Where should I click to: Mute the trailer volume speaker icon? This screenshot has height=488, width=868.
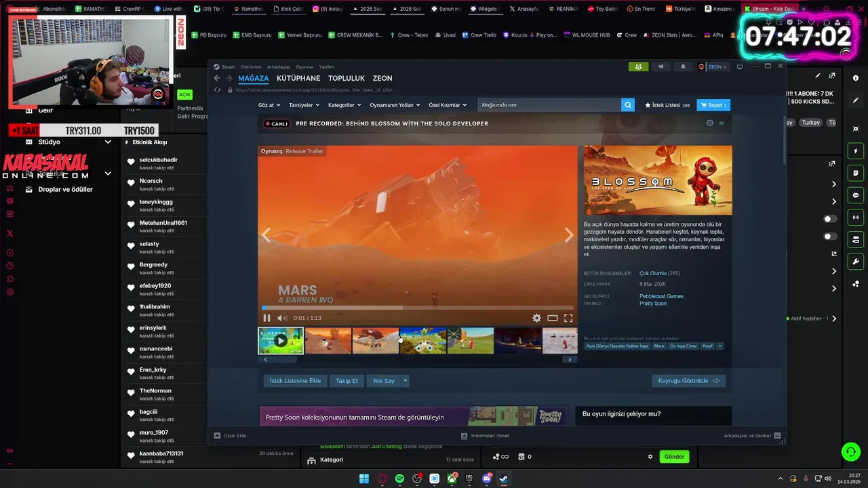point(282,318)
